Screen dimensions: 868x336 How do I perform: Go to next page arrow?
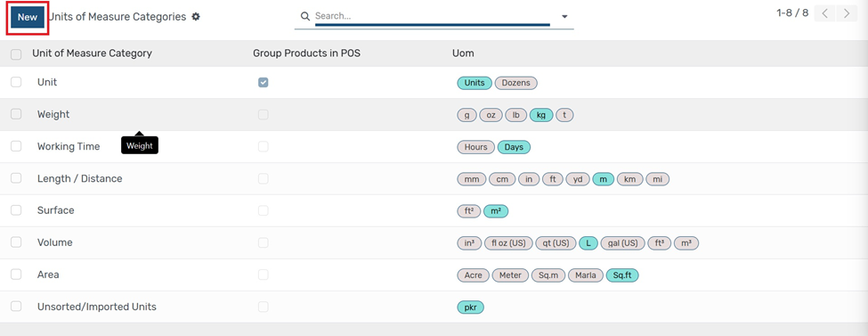pos(847,13)
